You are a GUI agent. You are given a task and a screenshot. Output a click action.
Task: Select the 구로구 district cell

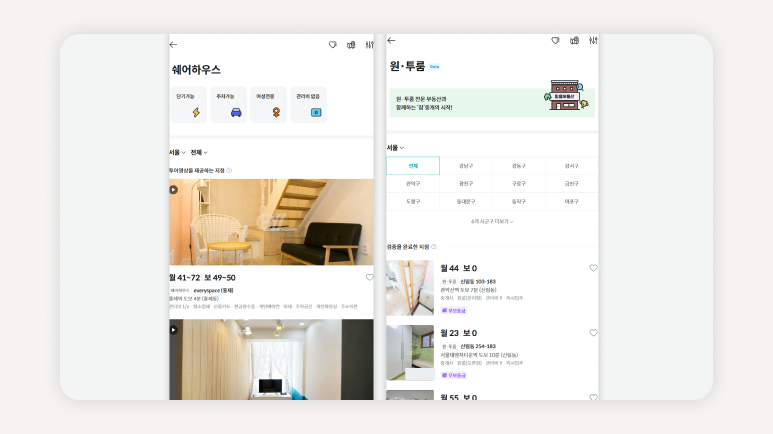[519, 183]
